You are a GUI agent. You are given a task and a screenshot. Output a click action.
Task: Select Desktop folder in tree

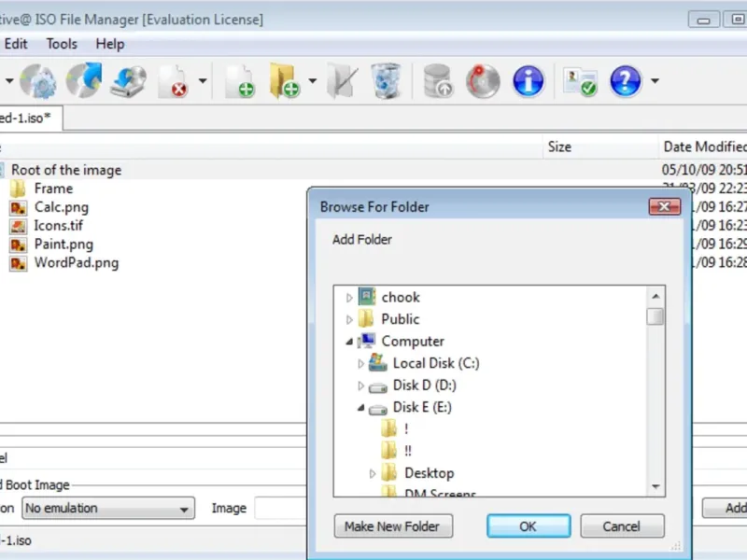[x=430, y=473]
